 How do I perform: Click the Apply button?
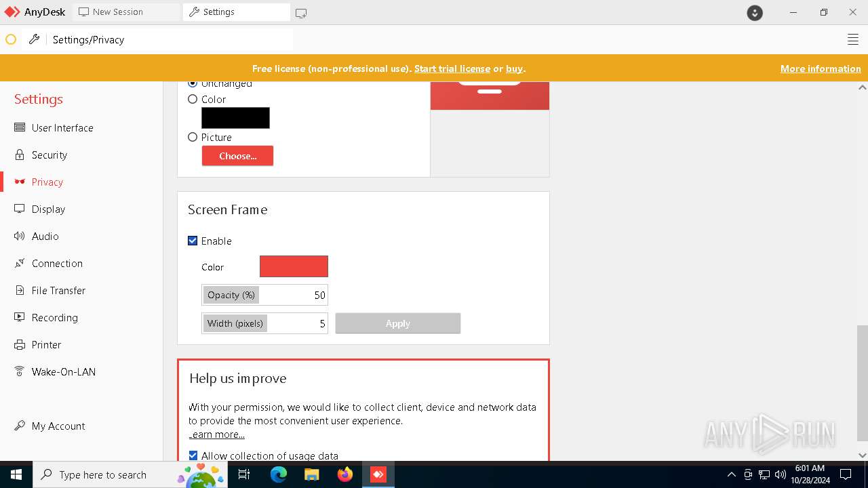pyautogui.click(x=398, y=323)
